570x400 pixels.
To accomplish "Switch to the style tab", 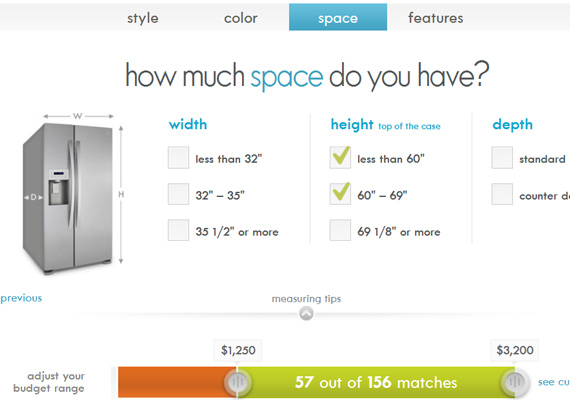I will [142, 18].
